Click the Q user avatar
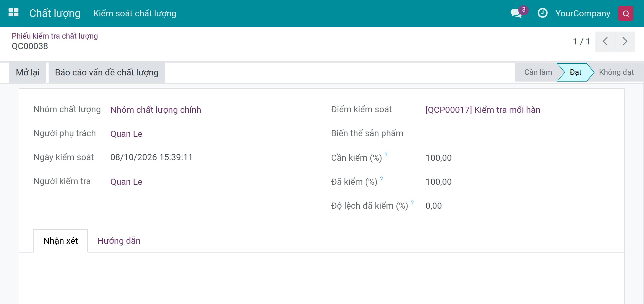Viewport: 644px width, 304px height. 626,13
